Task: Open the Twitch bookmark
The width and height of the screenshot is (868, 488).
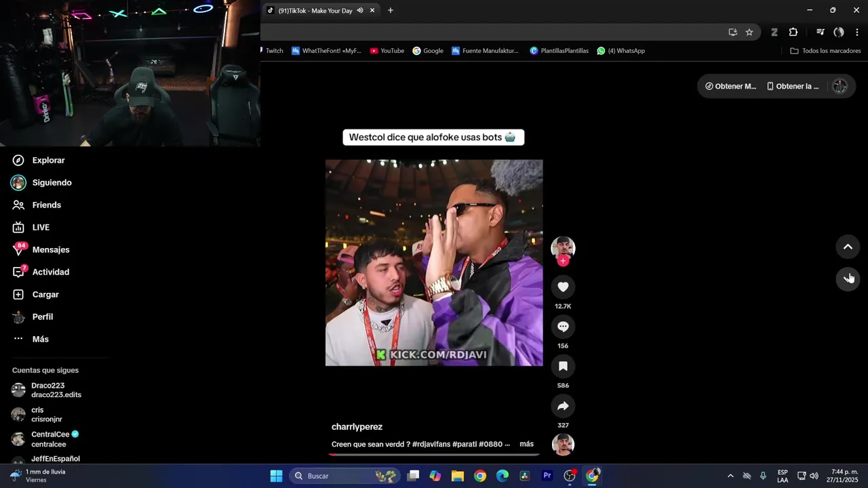Action: [272, 51]
